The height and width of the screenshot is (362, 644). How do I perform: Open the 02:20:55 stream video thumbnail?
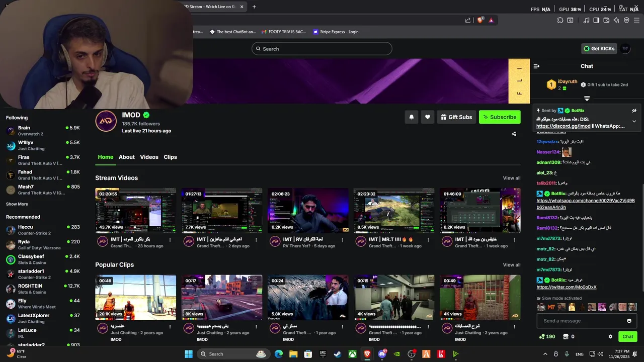point(136,211)
